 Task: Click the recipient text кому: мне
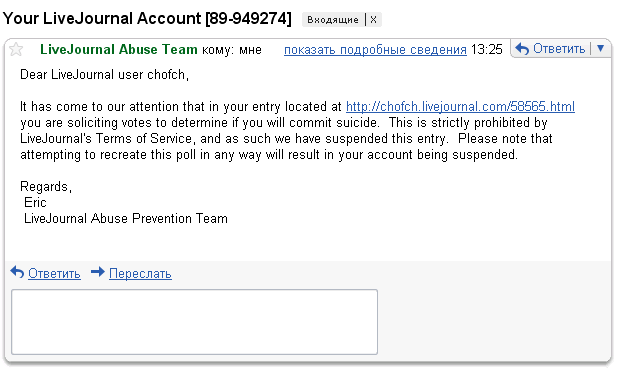pos(232,50)
